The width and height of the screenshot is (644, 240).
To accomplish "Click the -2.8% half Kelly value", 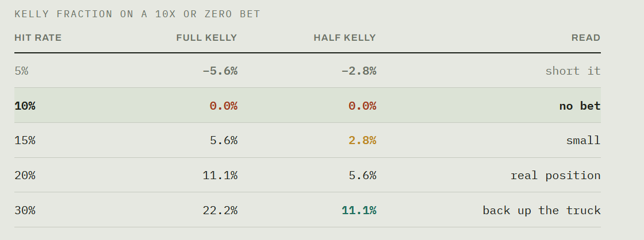I will pyautogui.click(x=359, y=71).
